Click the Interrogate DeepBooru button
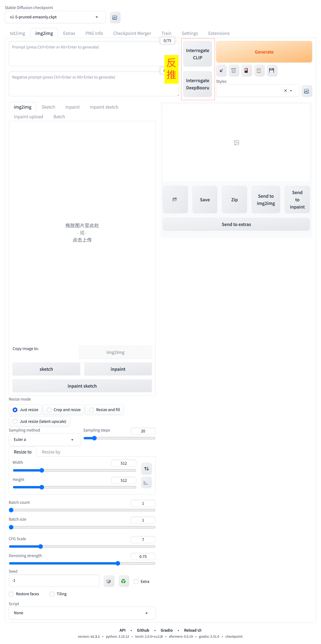321x644 pixels. tap(197, 84)
